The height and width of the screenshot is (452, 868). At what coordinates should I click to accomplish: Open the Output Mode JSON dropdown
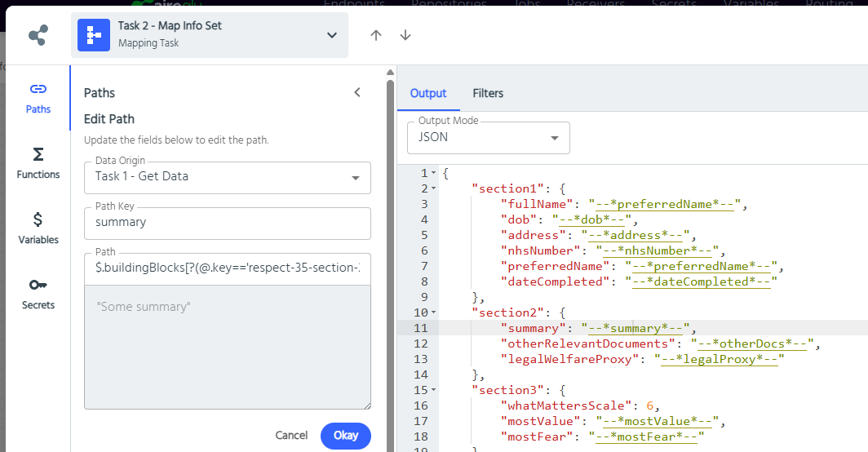coord(555,138)
